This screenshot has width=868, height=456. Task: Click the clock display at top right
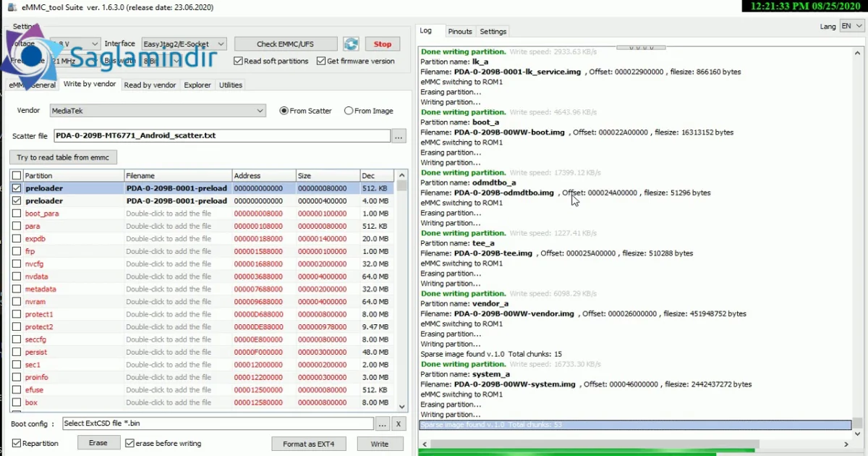click(804, 6)
